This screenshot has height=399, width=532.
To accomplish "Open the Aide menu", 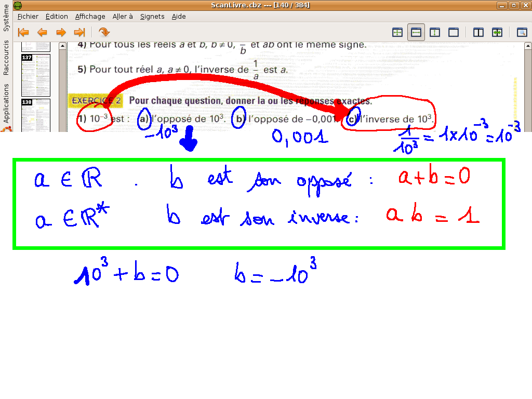I will click(179, 16).
